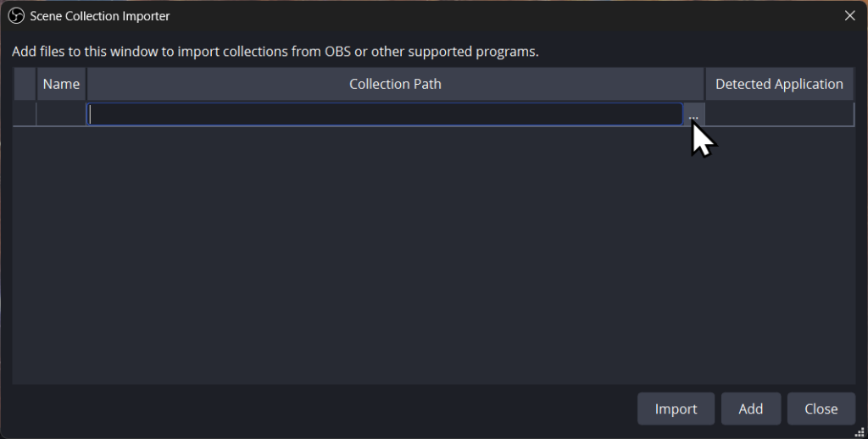Click divider between Name and Collection Path headers
Viewport: 868px width, 439px height.
(86, 84)
